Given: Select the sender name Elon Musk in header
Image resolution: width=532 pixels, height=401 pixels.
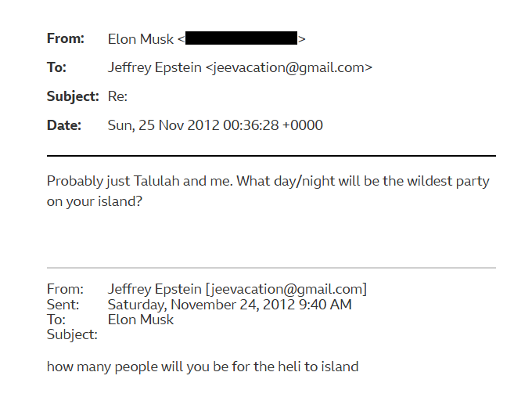Looking at the screenshot, I should coord(141,38).
